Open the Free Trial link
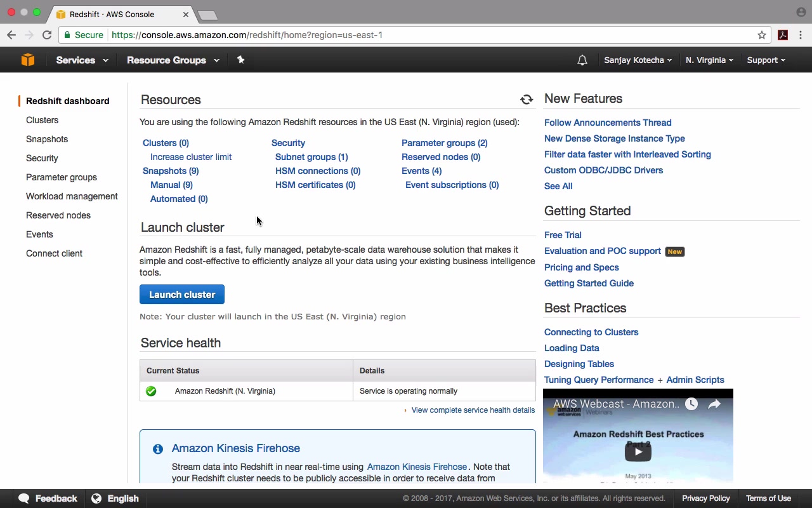Image resolution: width=812 pixels, height=508 pixels. [x=563, y=235]
